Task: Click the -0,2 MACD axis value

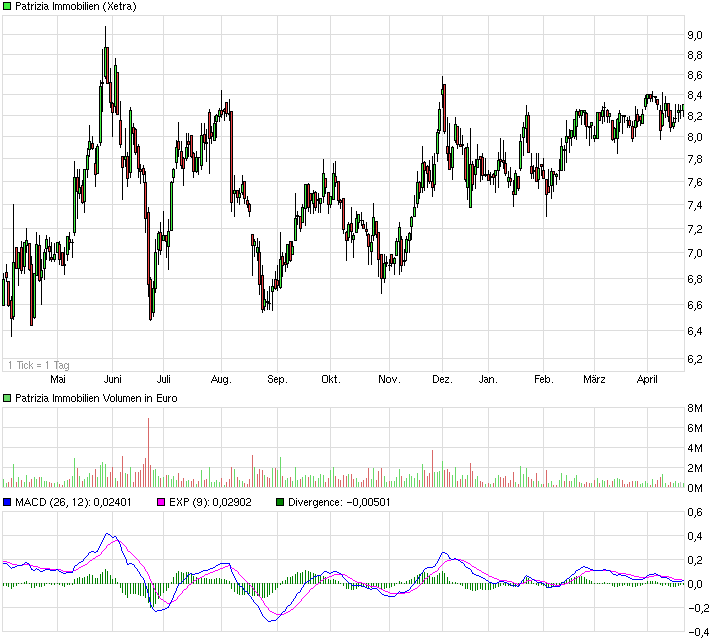Action: click(698, 609)
